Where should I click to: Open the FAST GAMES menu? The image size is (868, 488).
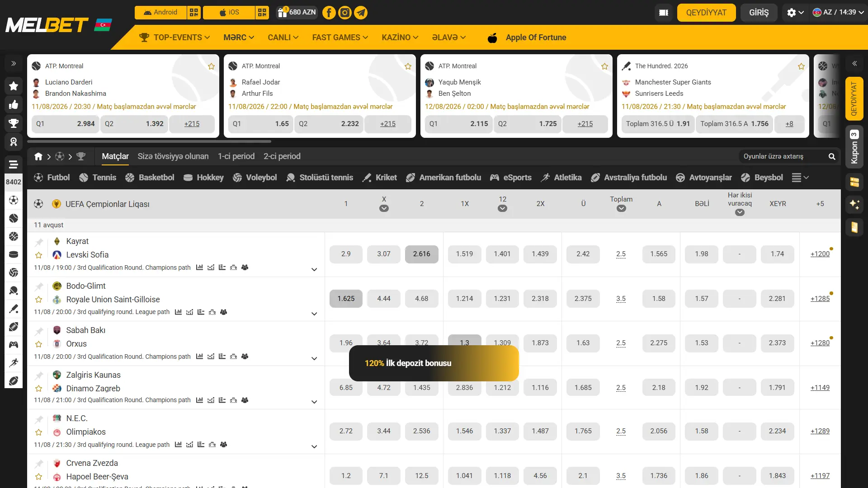pyautogui.click(x=340, y=38)
